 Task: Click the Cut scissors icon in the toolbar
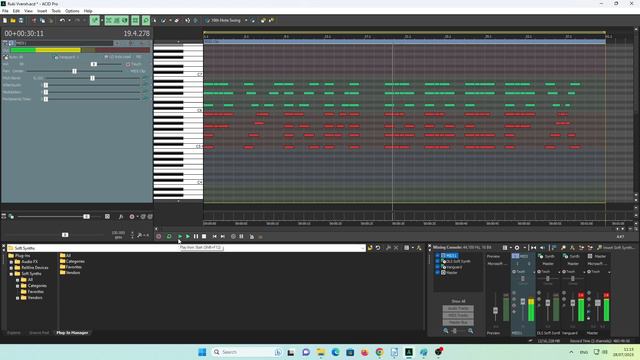pyautogui.click(x=34, y=20)
